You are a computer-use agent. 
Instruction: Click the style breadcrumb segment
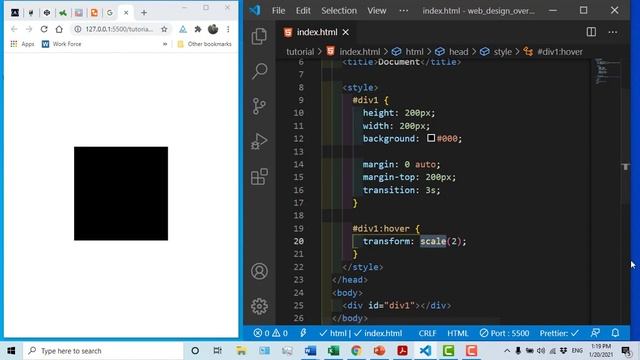[502, 52]
